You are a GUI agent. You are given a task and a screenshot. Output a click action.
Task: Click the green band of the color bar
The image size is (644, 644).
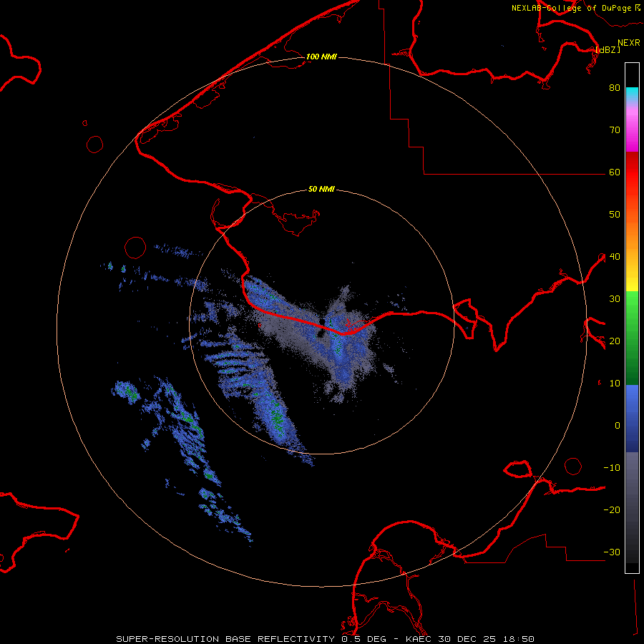click(x=632, y=338)
